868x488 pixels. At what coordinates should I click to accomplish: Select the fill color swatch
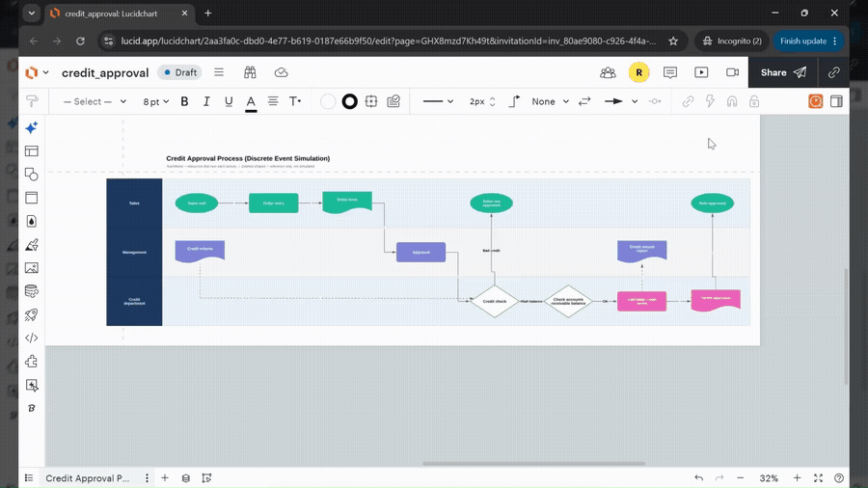click(328, 101)
